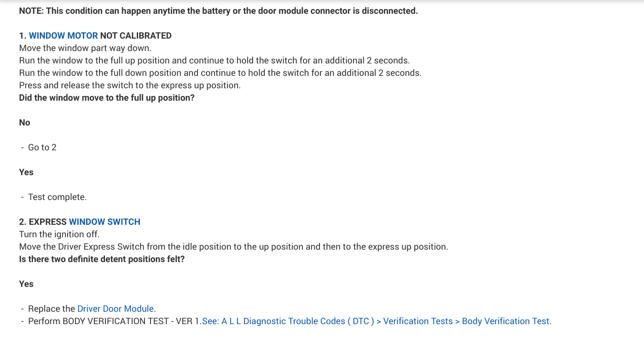Click the "Yes" answer above Replace step
The height and width of the screenshot is (337, 644).
[x=26, y=284]
